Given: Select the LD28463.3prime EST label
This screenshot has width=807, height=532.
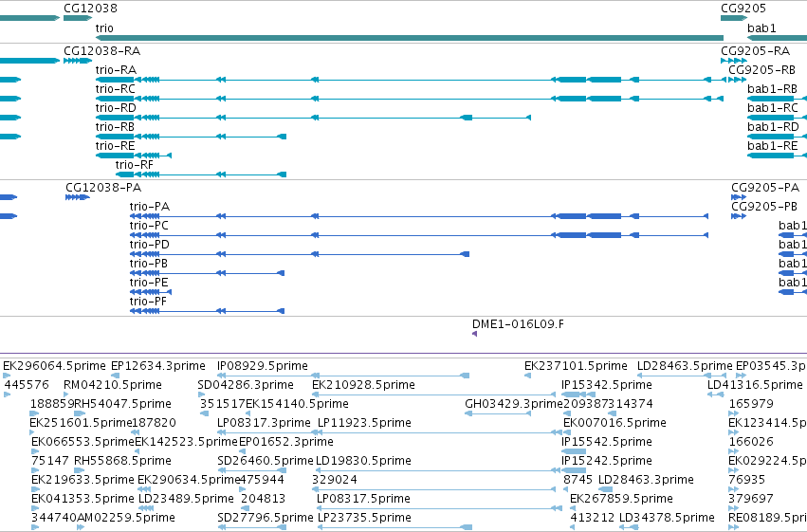Looking at the screenshot, I should pyautogui.click(x=646, y=481).
